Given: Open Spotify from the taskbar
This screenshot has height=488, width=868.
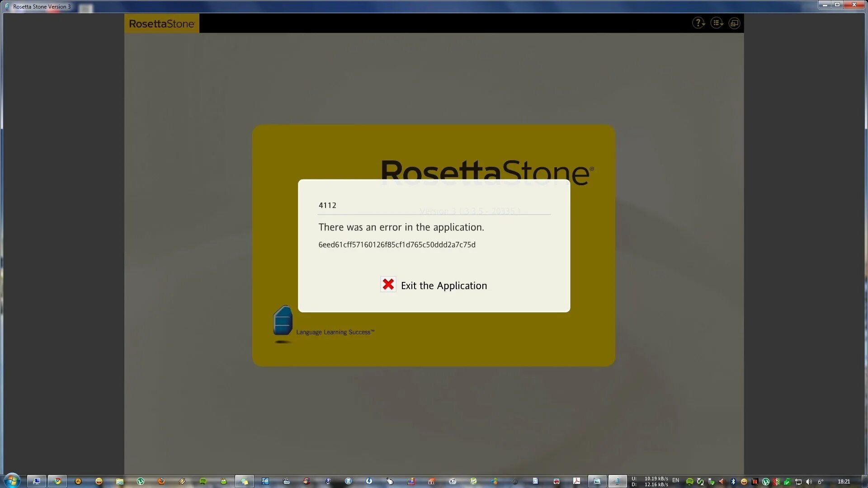Looking at the screenshot, I should [x=203, y=481].
